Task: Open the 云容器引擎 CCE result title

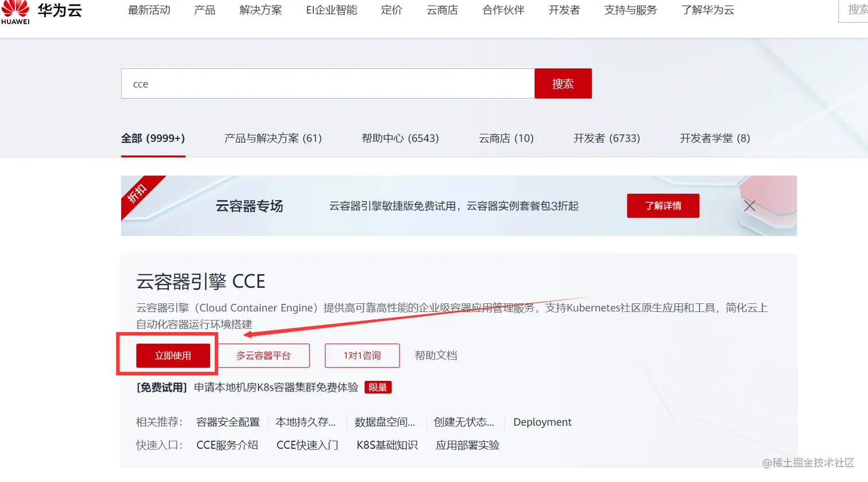Action: [x=201, y=282]
